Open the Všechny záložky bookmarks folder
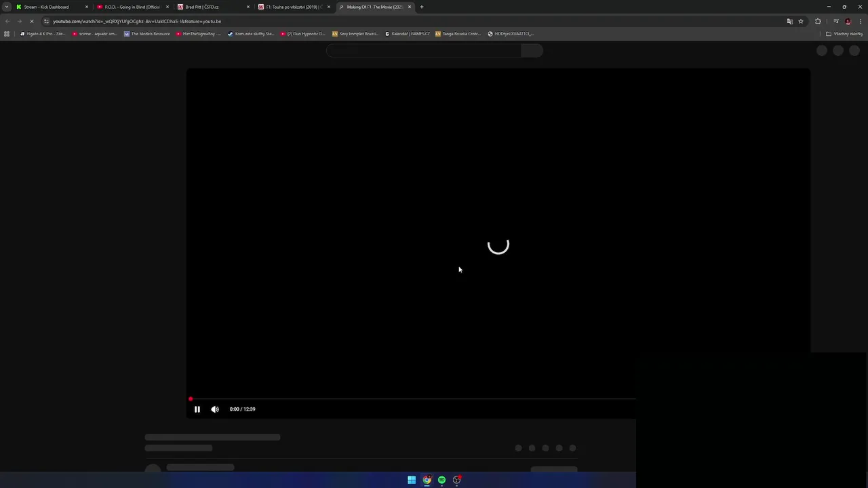 (x=844, y=34)
